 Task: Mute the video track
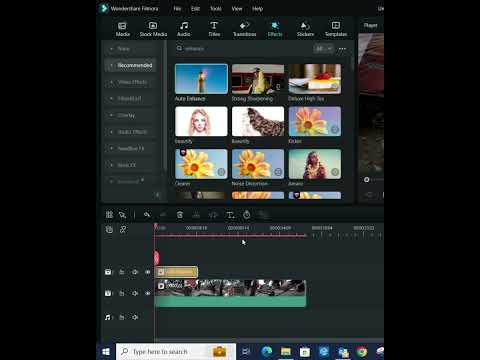tap(135, 293)
